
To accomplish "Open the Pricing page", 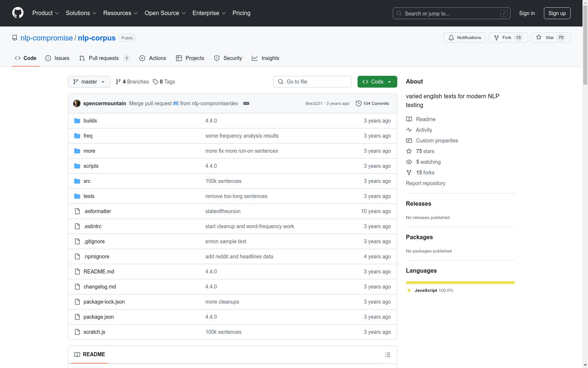I will pos(241,13).
